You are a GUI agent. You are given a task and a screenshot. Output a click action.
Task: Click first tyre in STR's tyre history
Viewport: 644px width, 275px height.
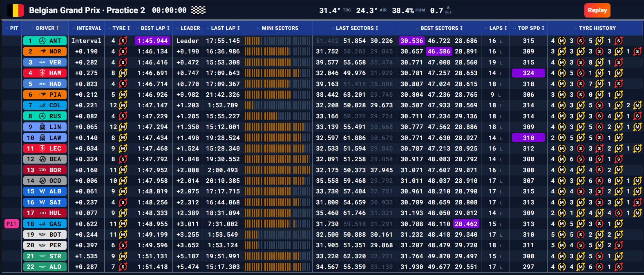tap(562, 256)
